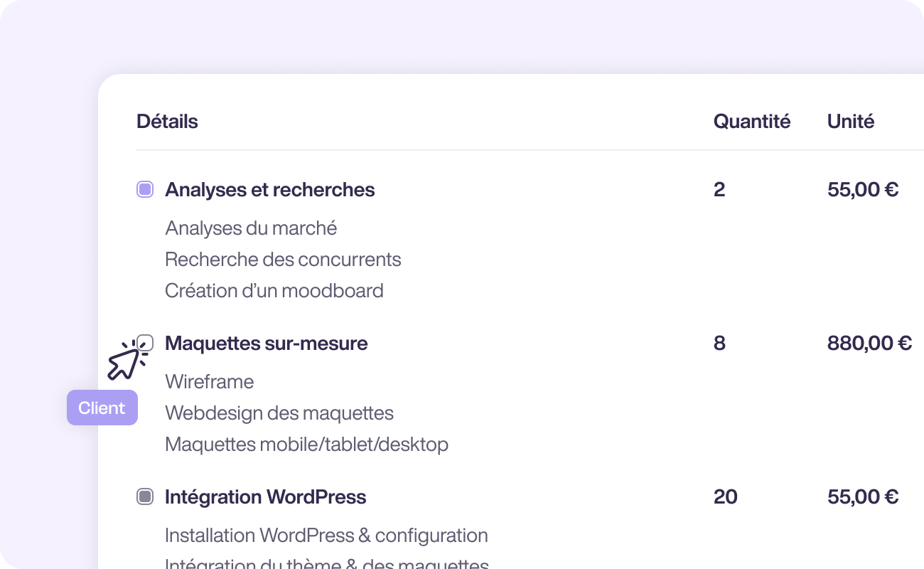The width and height of the screenshot is (924, 569).
Task: Select the 880,00 € price value
Action: coord(869,343)
